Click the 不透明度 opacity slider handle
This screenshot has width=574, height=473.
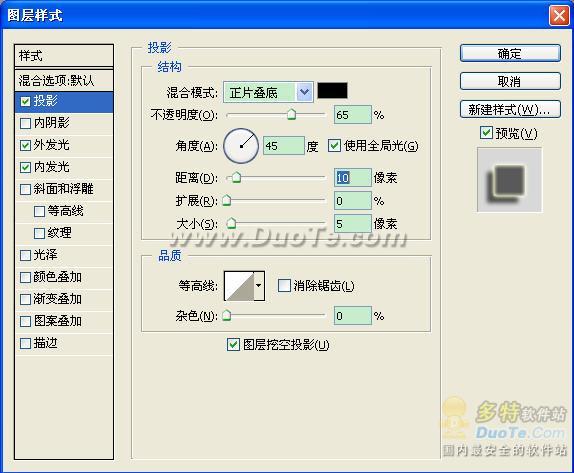point(291,115)
